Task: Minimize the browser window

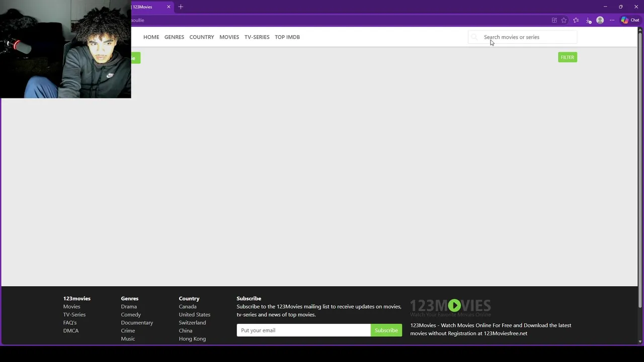Action: (605, 7)
